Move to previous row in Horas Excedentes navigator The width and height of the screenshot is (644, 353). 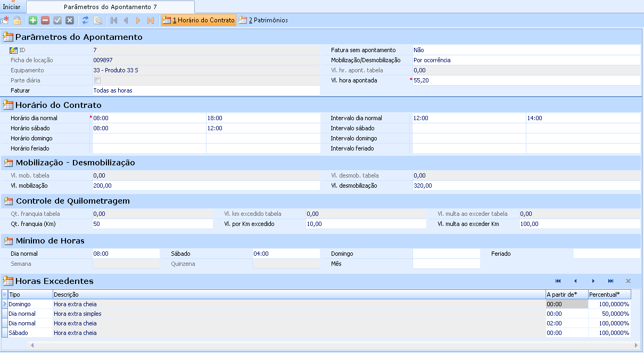tap(575, 281)
